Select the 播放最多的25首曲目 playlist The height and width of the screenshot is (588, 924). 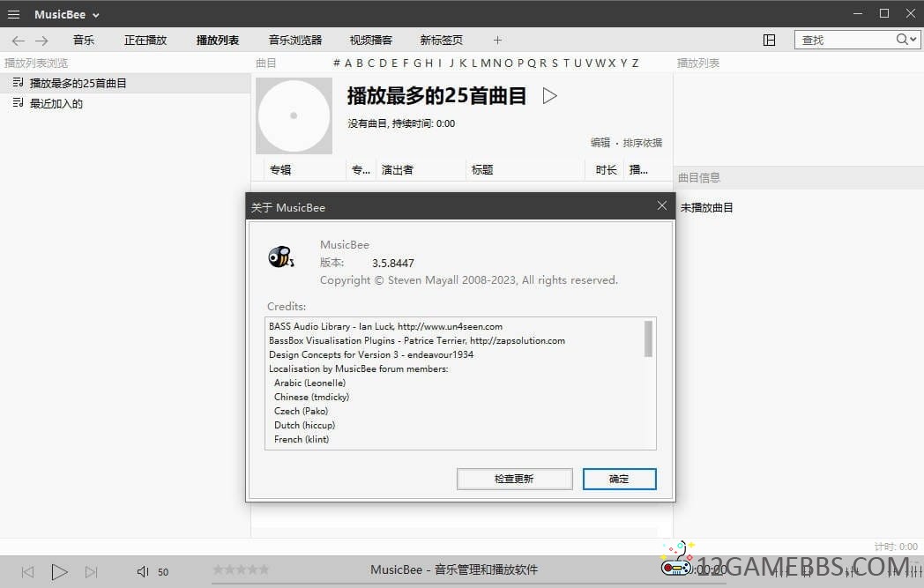tap(125, 83)
